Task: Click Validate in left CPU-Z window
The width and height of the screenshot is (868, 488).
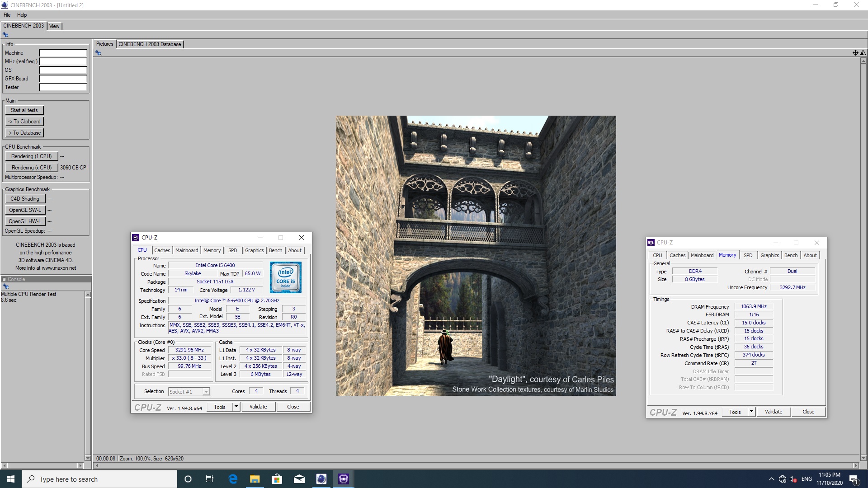Action: (258, 407)
